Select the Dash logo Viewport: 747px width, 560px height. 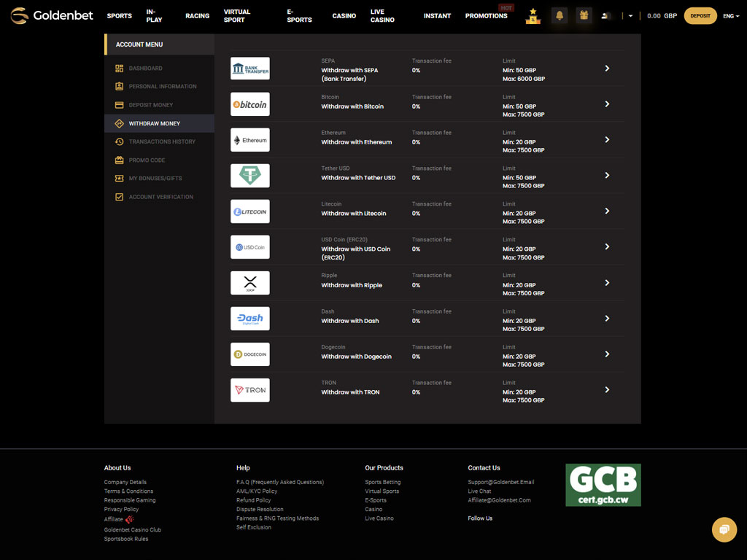coord(250,319)
